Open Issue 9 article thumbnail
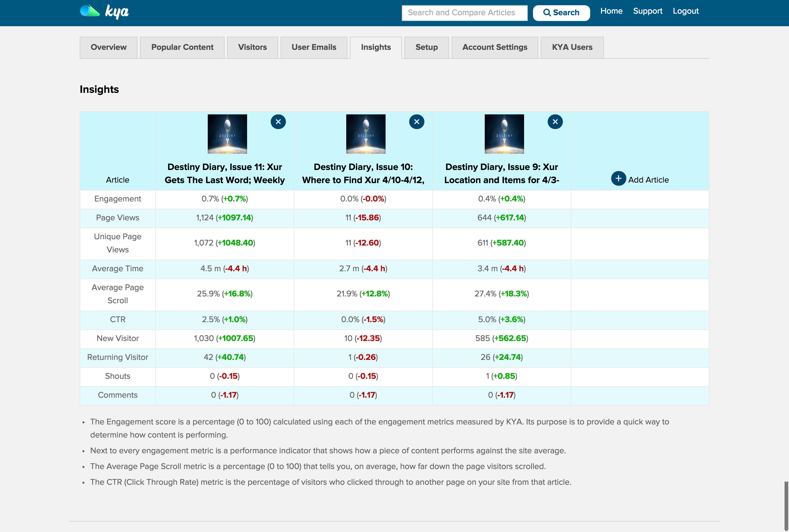Viewport: 789px width, 532px height. 504,134
